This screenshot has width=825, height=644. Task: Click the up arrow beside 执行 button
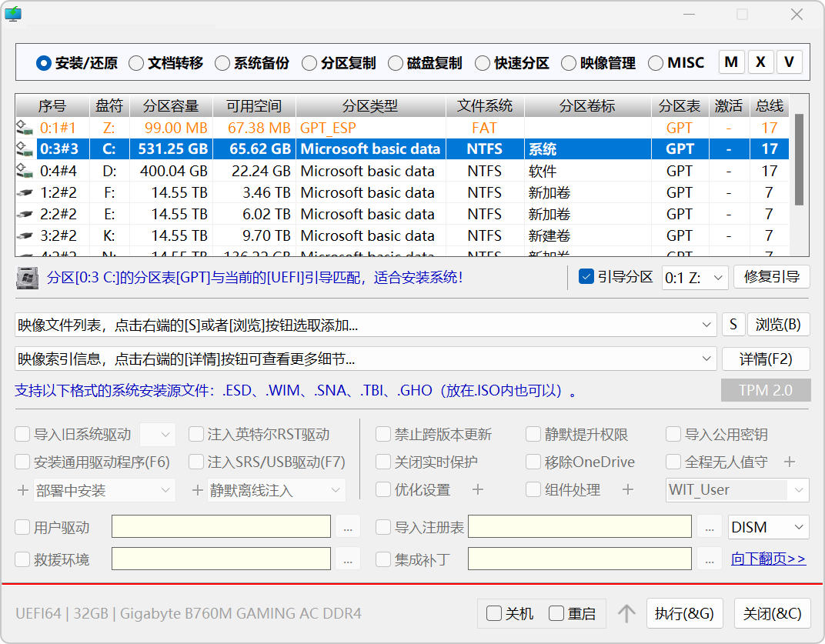pos(626,613)
